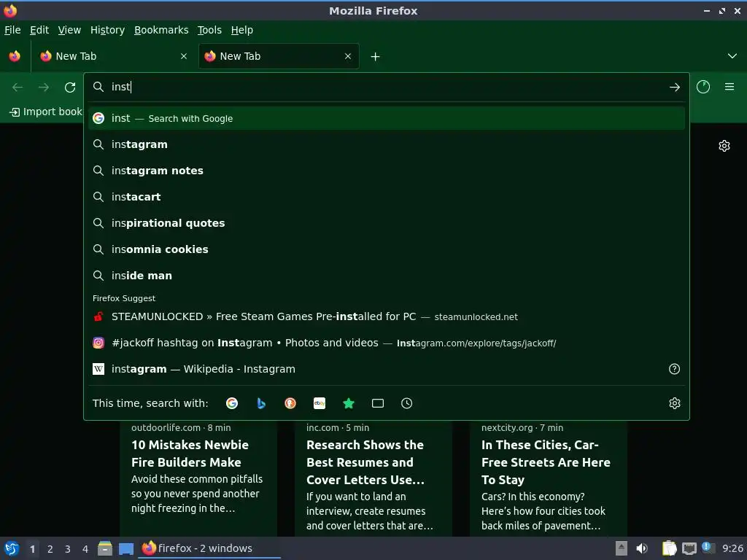Image resolution: width=747 pixels, height=560 pixels.
Task: Search this time with Bing icon
Action: [261, 403]
